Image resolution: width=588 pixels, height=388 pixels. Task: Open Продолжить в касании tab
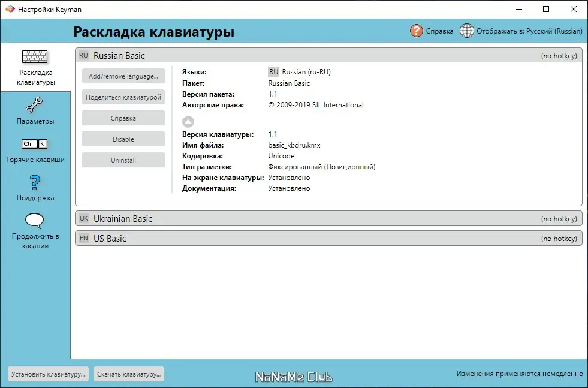[x=35, y=231]
